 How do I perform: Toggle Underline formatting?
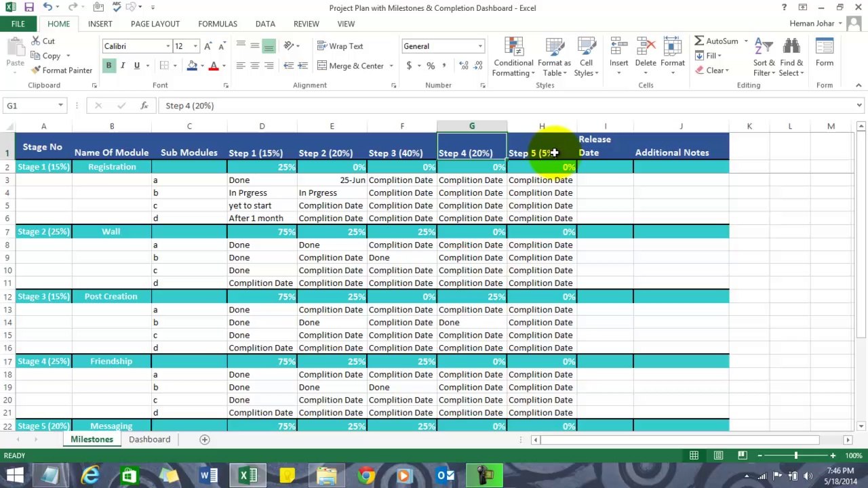[136, 66]
